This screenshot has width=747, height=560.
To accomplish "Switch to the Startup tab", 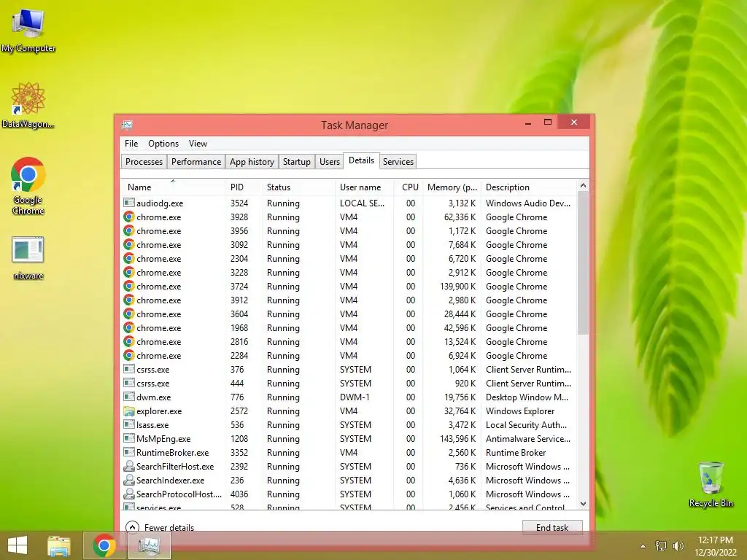I will click(x=296, y=161).
